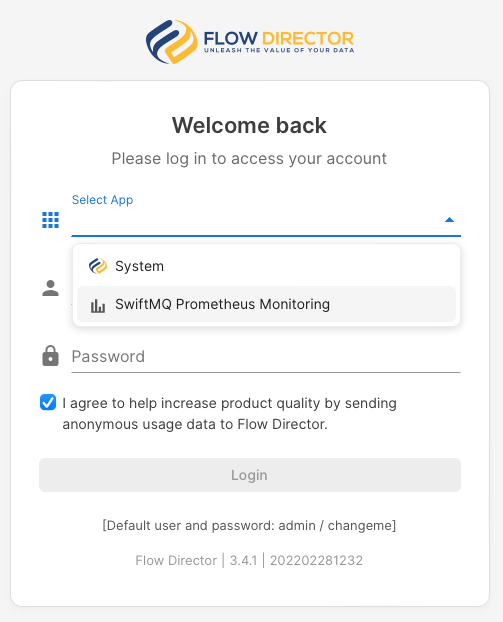Image resolution: width=503 pixels, height=622 pixels.
Task: Click the build number 202202281232
Action: [316, 561]
